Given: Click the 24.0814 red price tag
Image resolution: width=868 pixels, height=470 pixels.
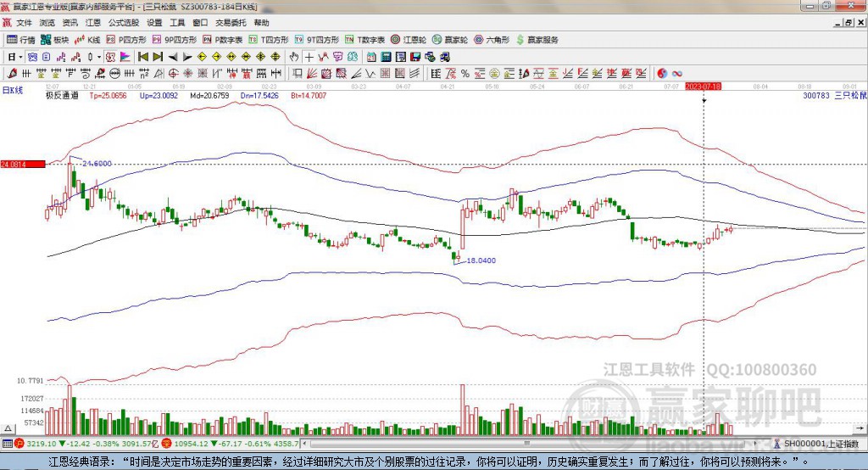Looking at the screenshot, I should (x=23, y=164).
